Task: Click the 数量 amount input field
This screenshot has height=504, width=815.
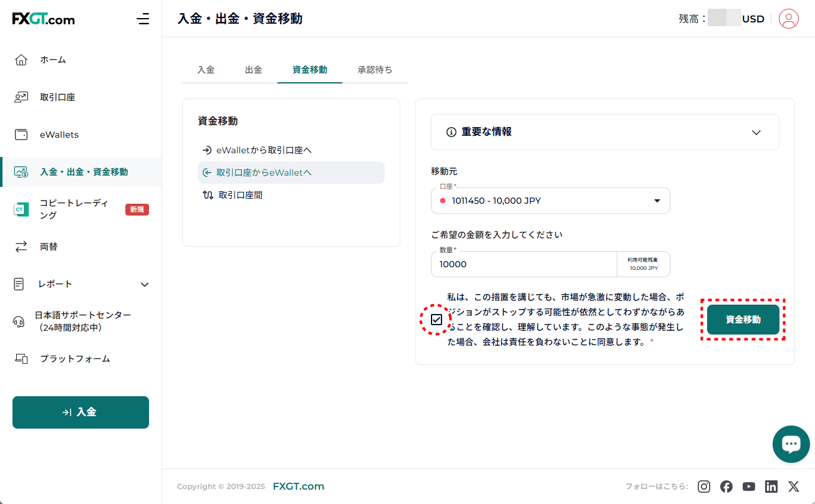Action: 524,264
